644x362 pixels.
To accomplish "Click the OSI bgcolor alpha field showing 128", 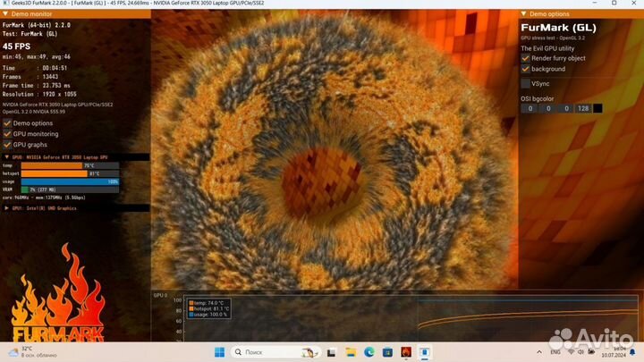I will point(582,108).
